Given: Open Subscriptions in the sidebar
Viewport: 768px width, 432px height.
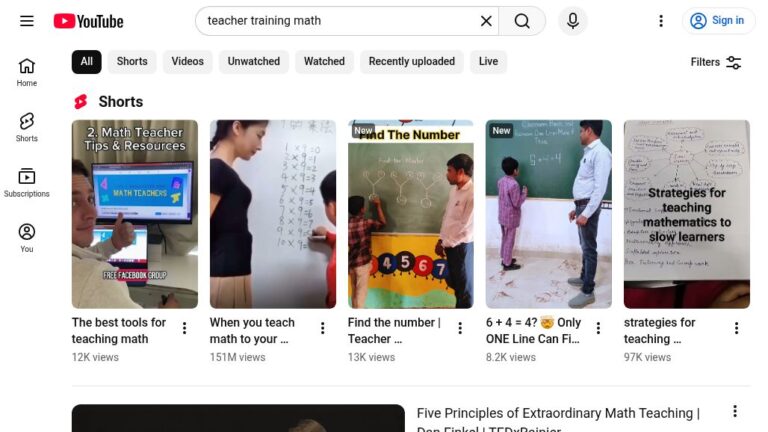Looking at the screenshot, I should (27, 183).
